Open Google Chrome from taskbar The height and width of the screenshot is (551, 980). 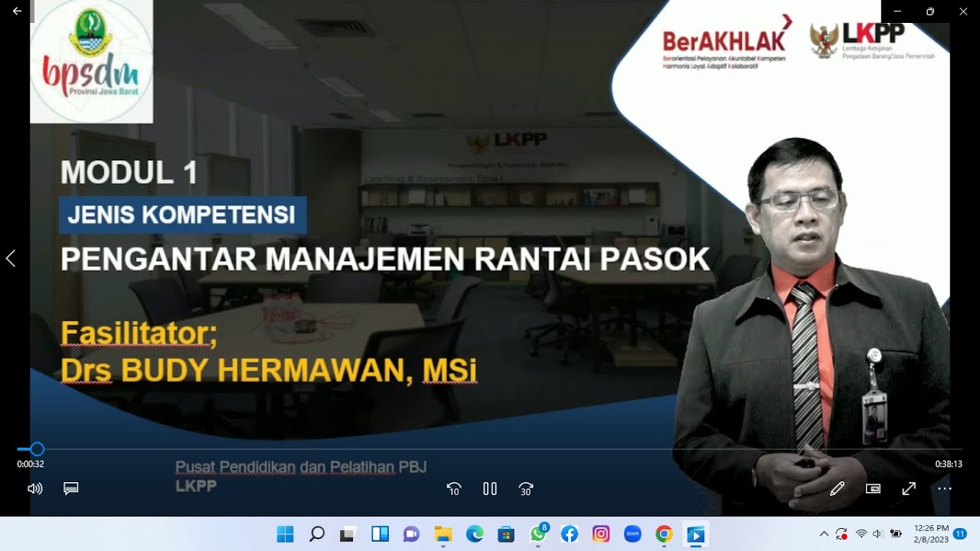coord(664,534)
